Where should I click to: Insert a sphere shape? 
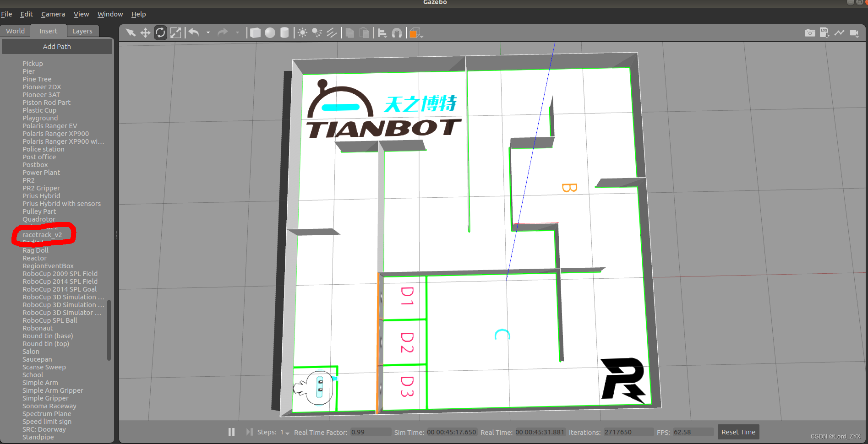tap(270, 32)
